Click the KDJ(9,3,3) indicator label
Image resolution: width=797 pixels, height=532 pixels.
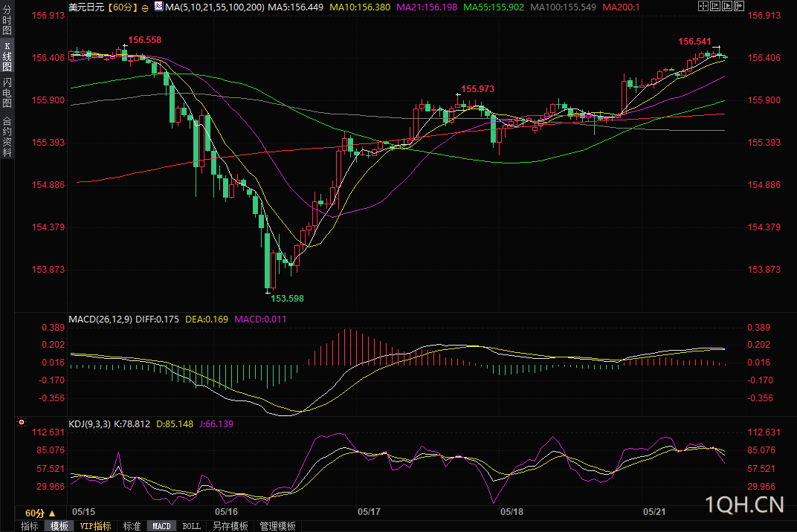point(89,424)
